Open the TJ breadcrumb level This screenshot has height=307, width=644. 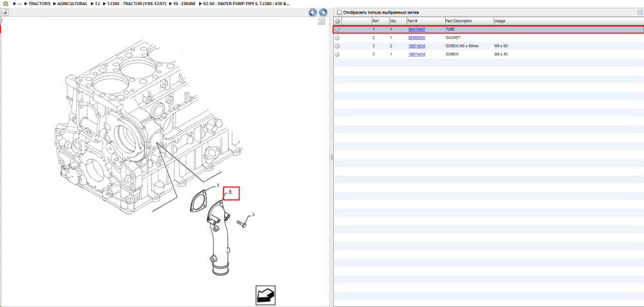pos(97,4)
